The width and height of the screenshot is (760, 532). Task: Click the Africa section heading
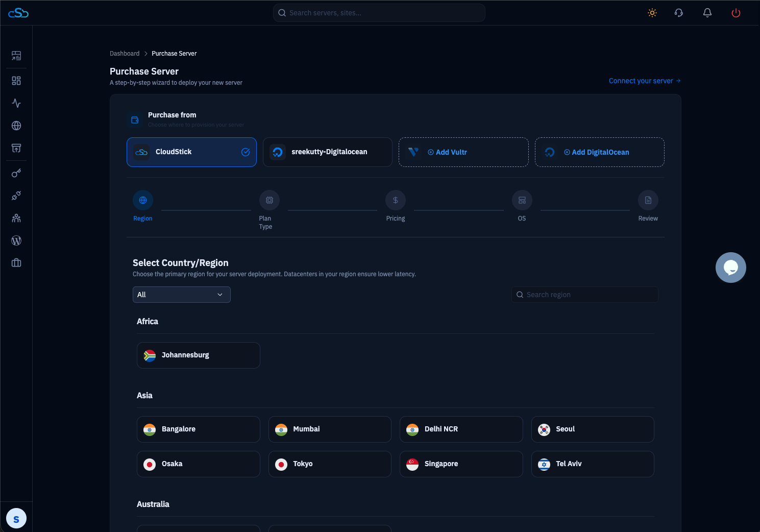click(x=148, y=321)
